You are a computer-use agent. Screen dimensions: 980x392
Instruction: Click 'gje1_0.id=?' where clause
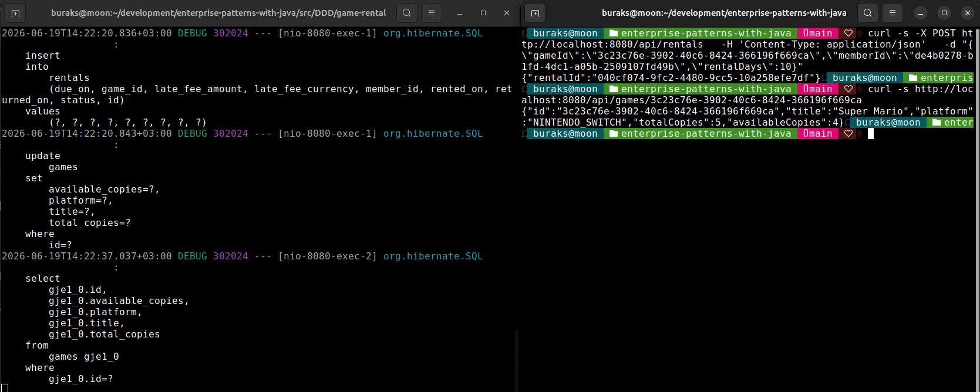[x=80, y=379]
